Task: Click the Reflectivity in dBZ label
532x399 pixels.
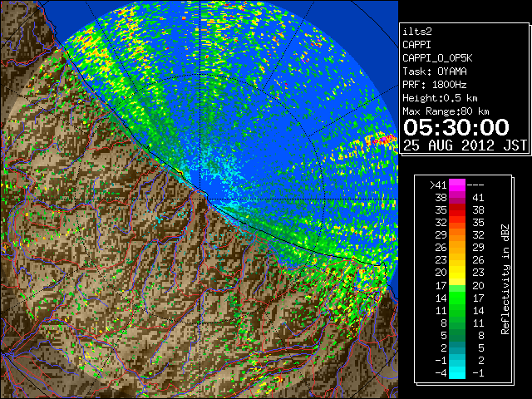Action: click(505, 279)
